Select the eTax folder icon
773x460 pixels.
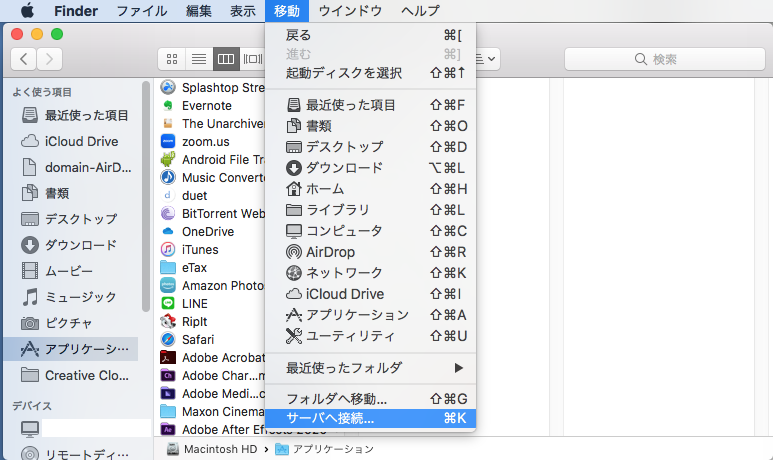[168, 267]
